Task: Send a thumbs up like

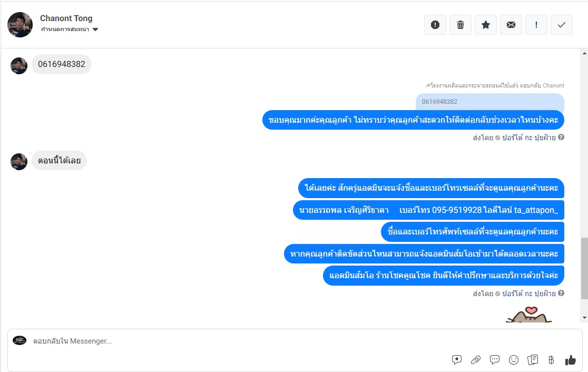Action: (x=571, y=360)
